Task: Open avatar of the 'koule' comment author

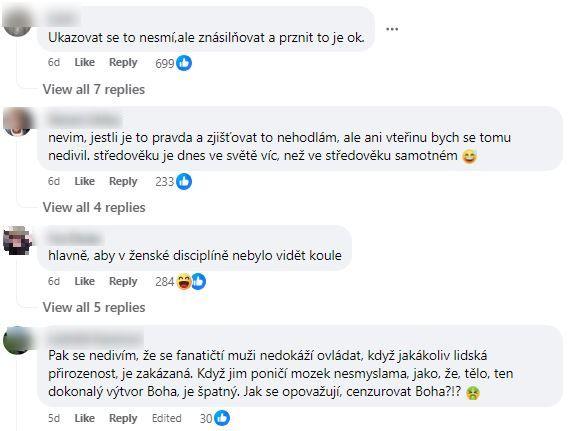Action: [17, 240]
